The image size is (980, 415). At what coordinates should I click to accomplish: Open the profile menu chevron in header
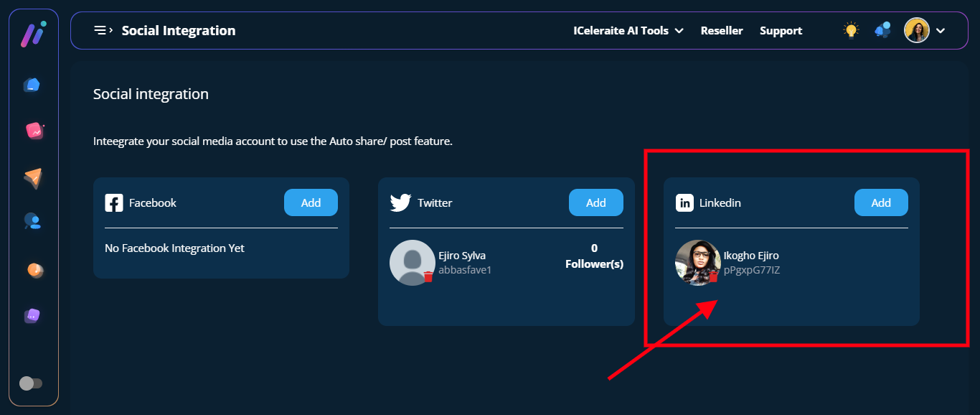tap(941, 31)
